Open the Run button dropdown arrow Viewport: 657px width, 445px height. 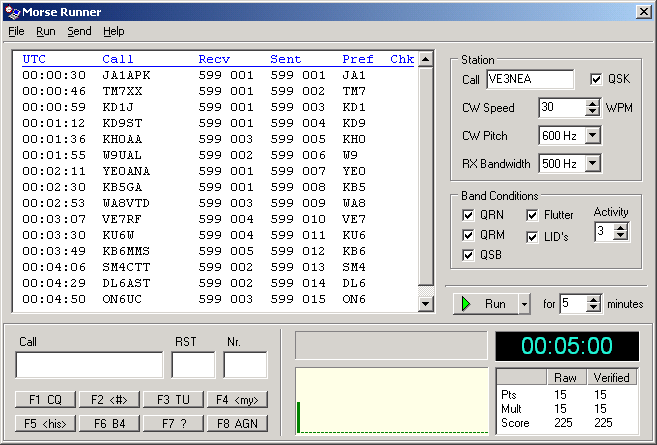[x=525, y=303]
